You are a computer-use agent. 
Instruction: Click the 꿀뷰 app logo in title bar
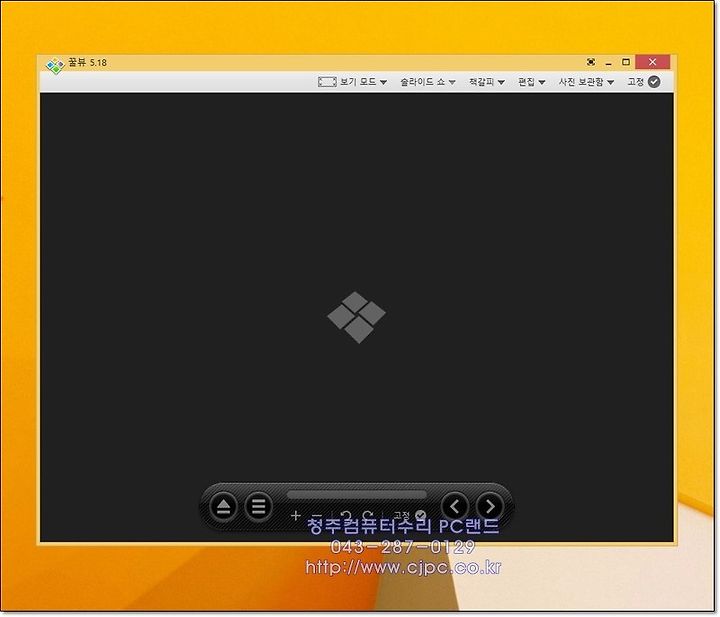coord(55,65)
